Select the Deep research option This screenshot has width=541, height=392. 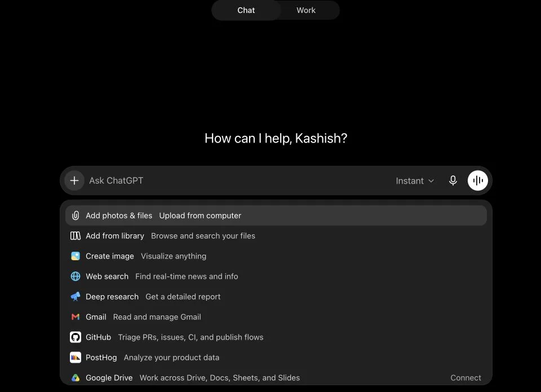[x=276, y=297]
